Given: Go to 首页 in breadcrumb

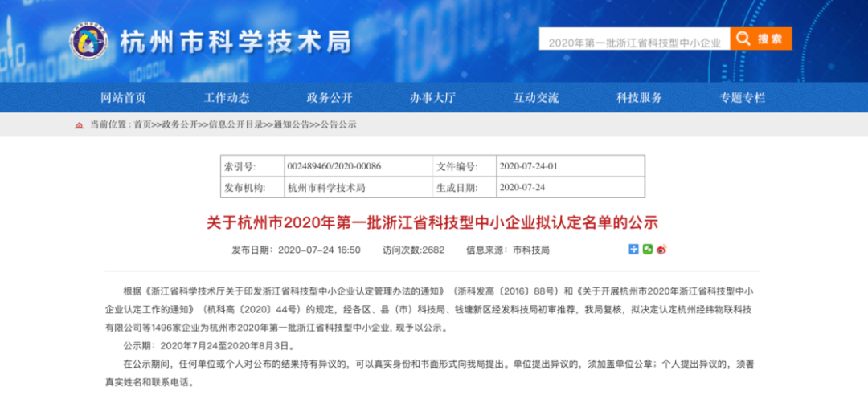Looking at the screenshot, I should [141, 125].
